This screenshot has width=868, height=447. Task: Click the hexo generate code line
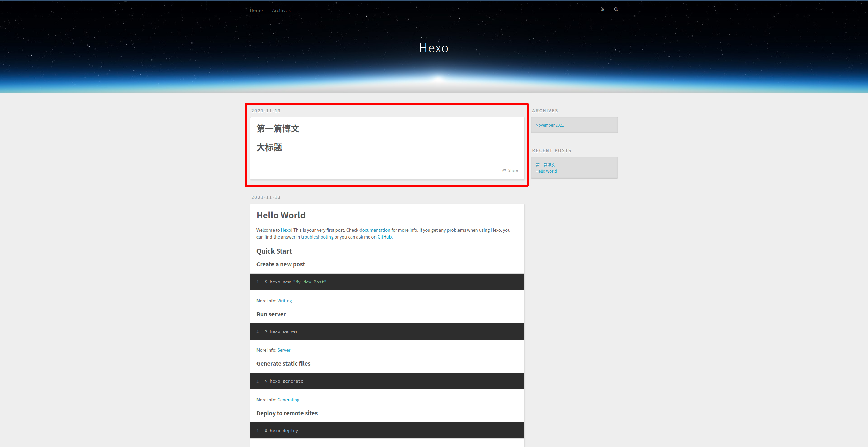[x=284, y=381]
